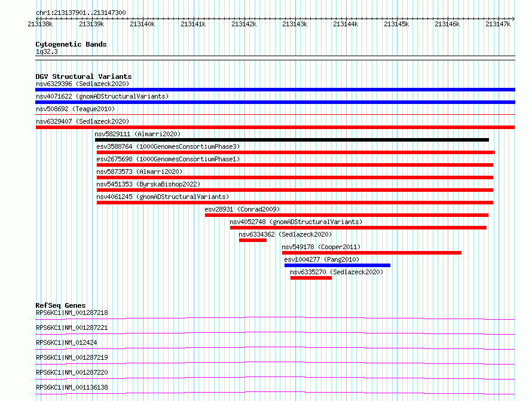532x401 pixels.
Task: Open the nsv5829111 (Almarri2020) label
Action: 137,134
